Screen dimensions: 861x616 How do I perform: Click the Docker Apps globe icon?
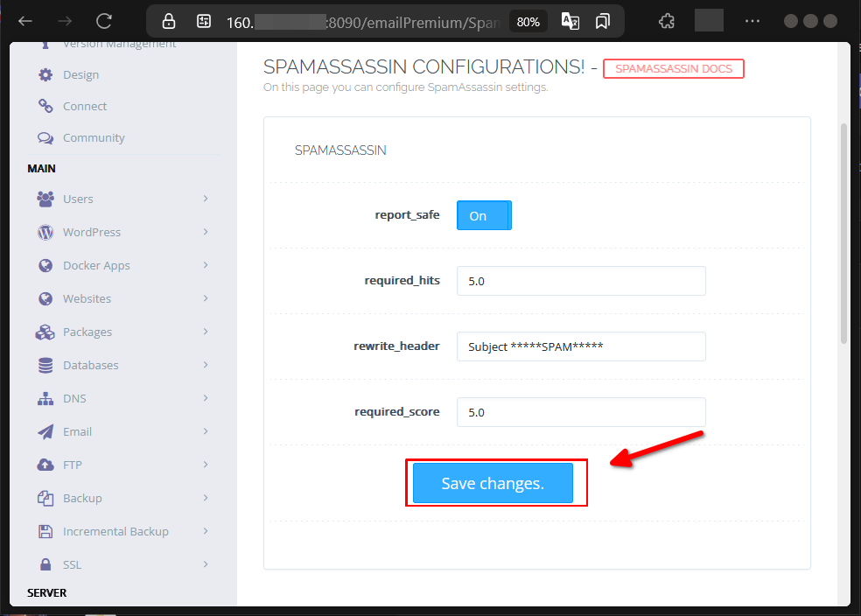[x=45, y=266]
